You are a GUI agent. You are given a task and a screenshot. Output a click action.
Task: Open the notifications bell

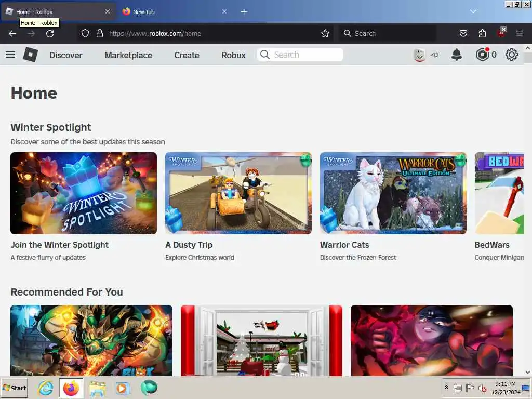[457, 55]
